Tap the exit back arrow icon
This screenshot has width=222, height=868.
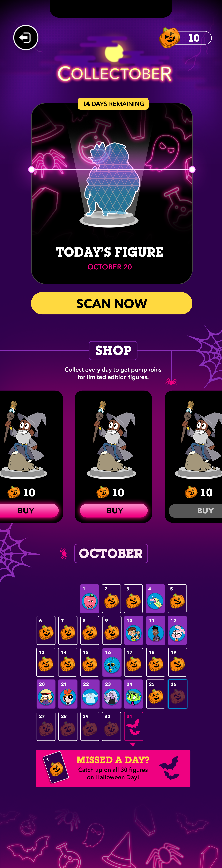26,37
